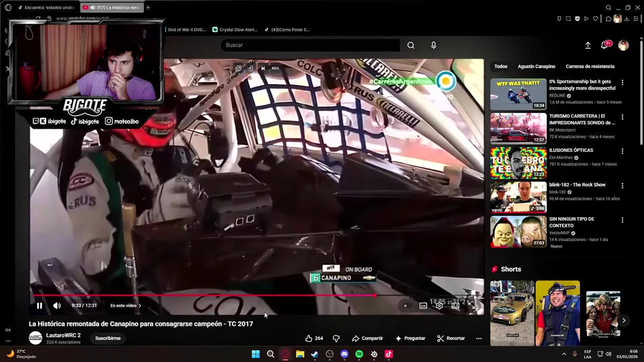Screen dimensions: 644x362
Task: Open the Chevrolet gold car Short
Action: (512, 313)
